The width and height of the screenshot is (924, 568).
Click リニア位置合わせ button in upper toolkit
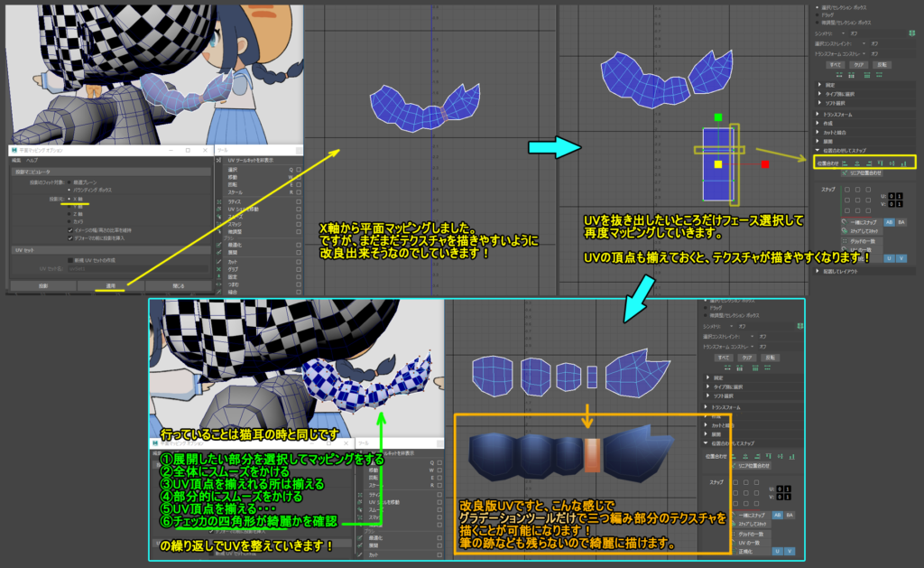coord(862,172)
